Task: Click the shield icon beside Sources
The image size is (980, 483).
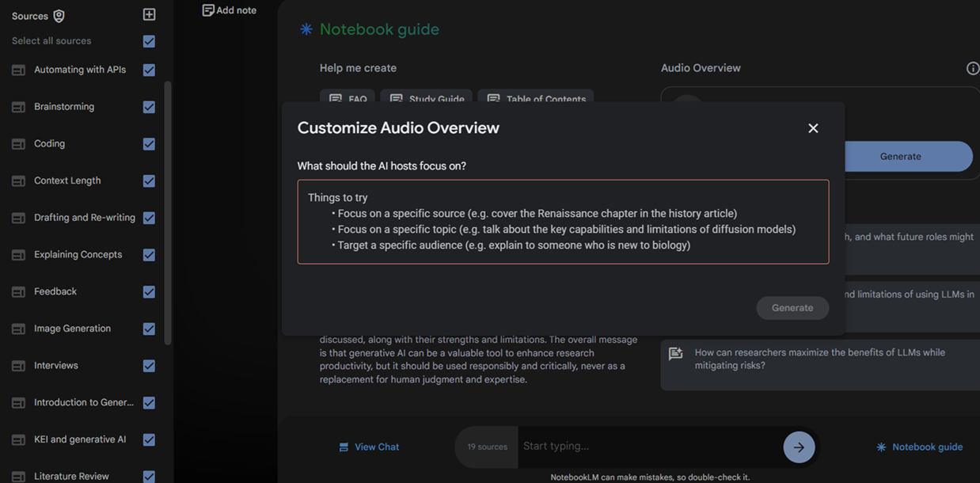Action: [x=59, y=16]
